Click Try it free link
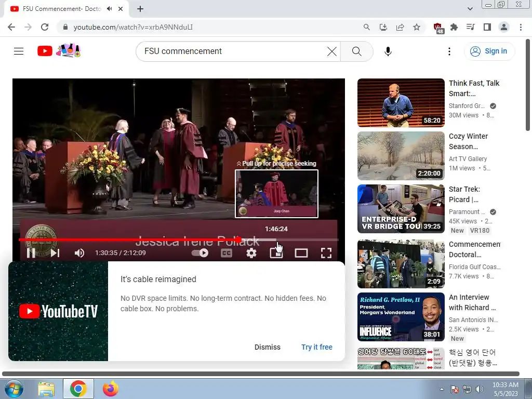 pos(317,347)
